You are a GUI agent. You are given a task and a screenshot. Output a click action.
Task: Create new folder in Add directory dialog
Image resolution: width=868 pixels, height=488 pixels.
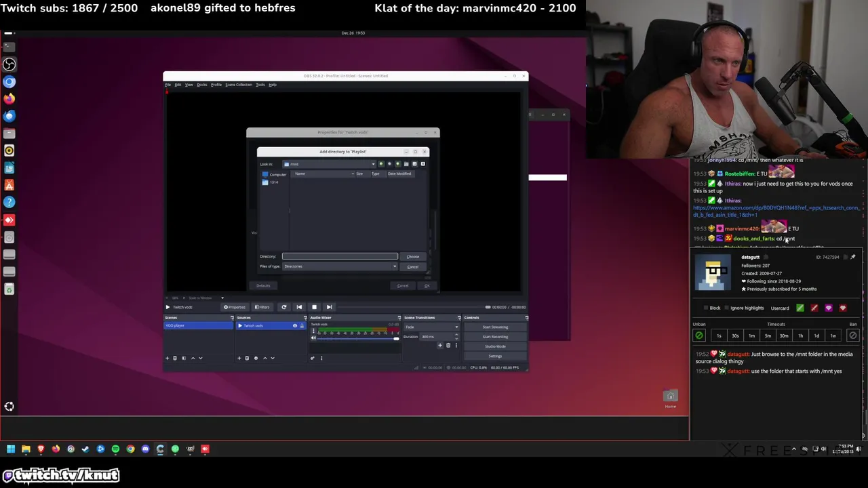coord(406,164)
